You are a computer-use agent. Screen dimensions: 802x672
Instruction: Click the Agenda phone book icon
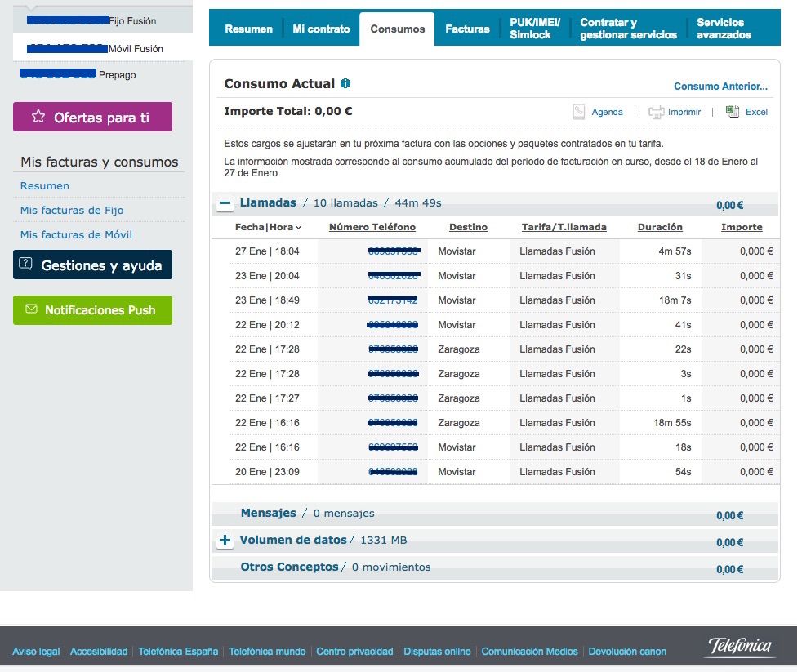579,112
